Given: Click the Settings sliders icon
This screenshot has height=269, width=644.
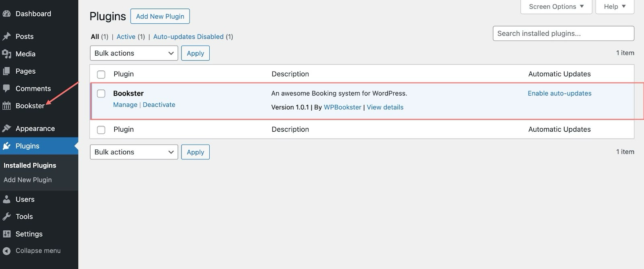Looking at the screenshot, I should click(x=6, y=234).
